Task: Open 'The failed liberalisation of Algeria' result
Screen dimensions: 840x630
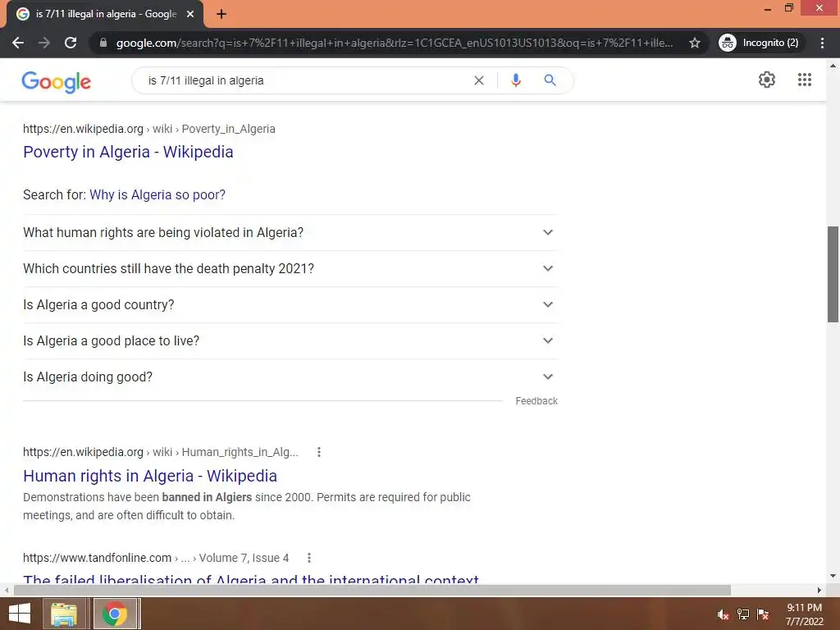Action: (251, 578)
